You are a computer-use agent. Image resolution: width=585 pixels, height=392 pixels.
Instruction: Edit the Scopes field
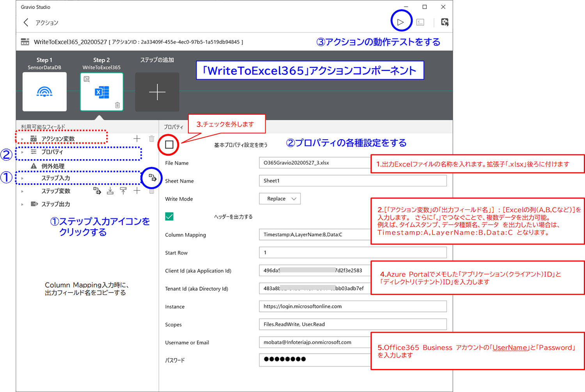click(353, 324)
